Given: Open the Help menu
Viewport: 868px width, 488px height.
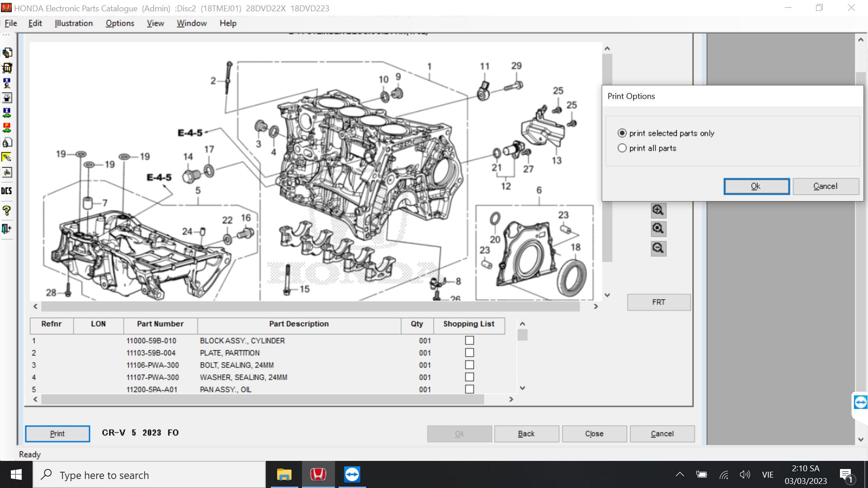Looking at the screenshot, I should coord(228,23).
